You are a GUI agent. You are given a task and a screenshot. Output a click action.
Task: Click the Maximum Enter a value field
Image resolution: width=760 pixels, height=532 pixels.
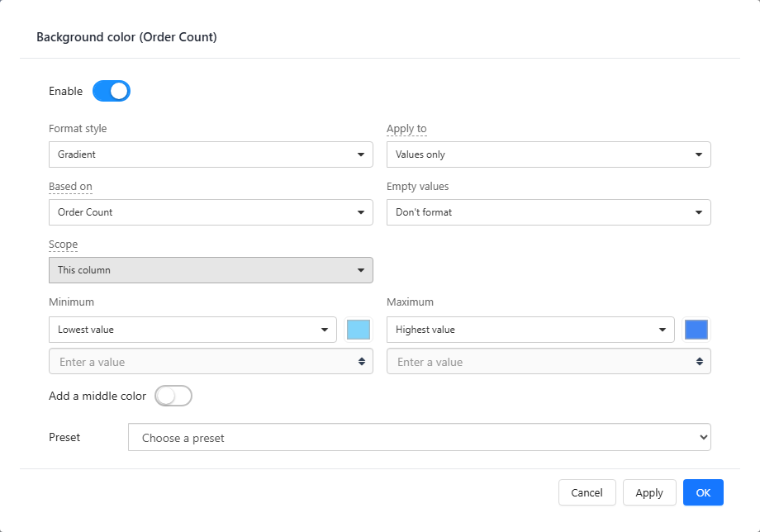pos(549,362)
